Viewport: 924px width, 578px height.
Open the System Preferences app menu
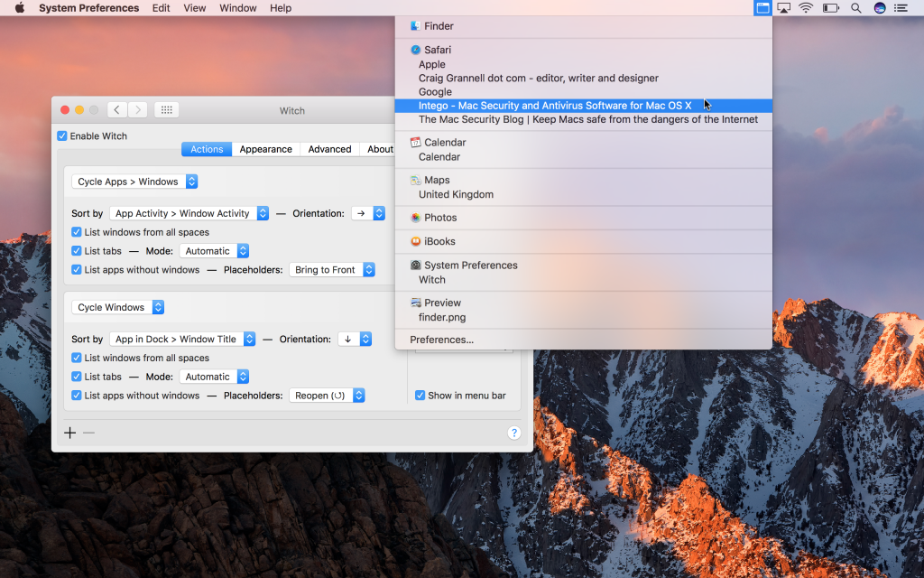89,7
